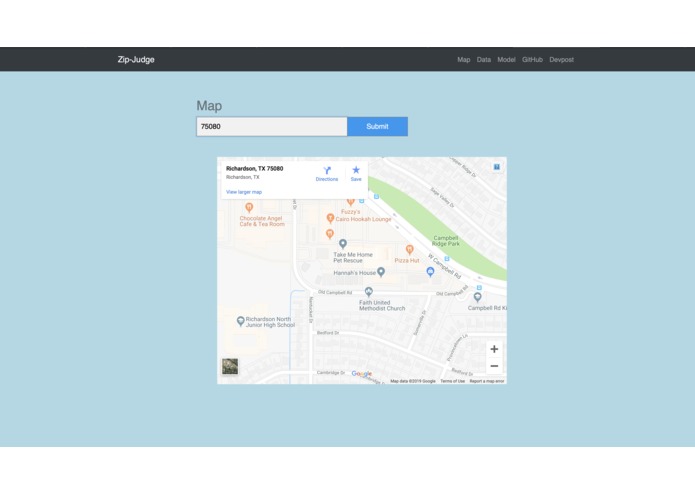Click the Faith United Methodist Church label
The height and width of the screenshot is (494, 695).
(382, 305)
